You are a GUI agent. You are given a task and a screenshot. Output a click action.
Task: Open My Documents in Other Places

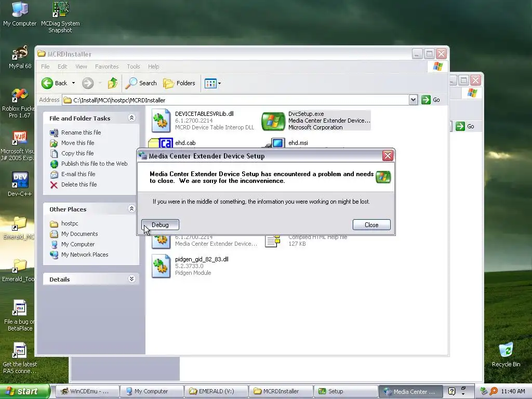pyautogui.click(x=79, y=234)
